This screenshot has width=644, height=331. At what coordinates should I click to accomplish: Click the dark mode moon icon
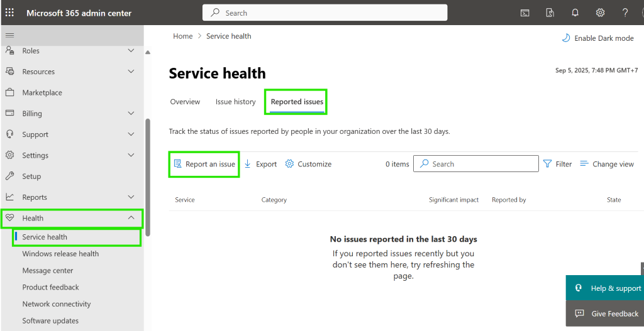(x=566, y=38)
